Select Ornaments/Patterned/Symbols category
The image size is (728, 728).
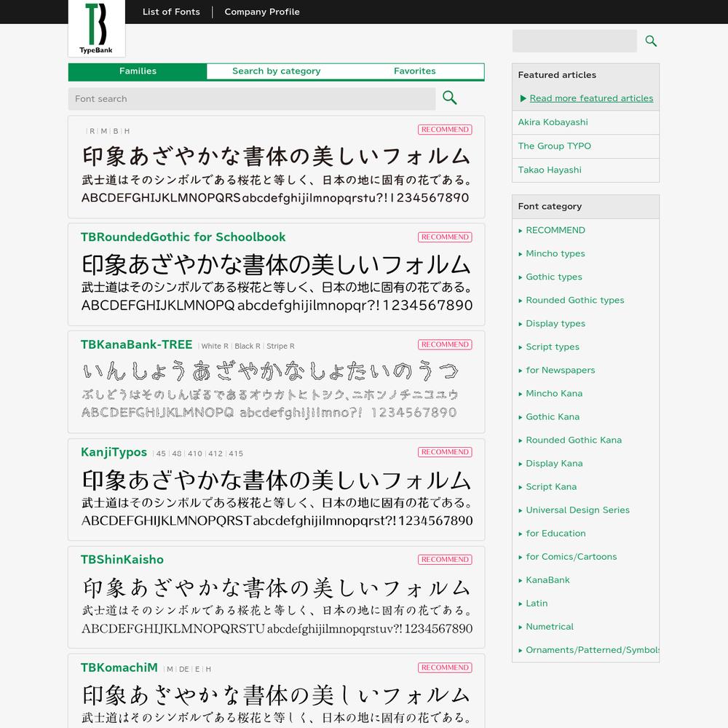[x=593, y=650]
